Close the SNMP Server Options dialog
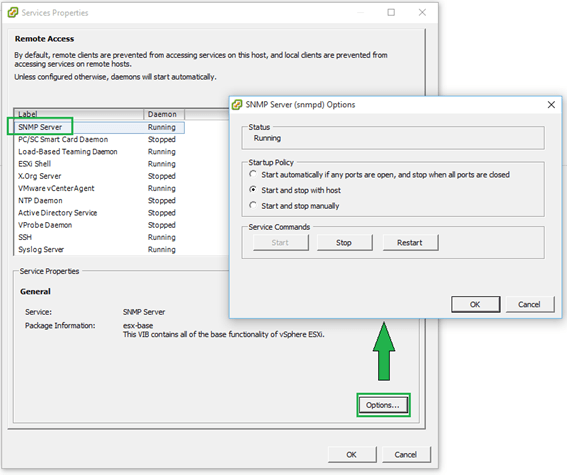567x475 pixels. 551,105
